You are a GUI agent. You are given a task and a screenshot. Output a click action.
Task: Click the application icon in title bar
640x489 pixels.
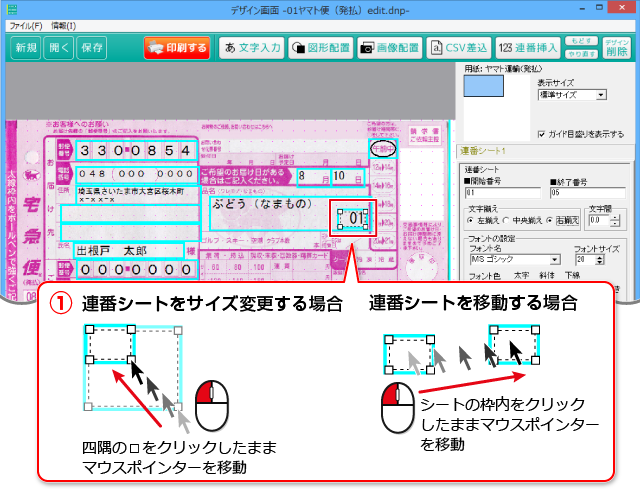[12, 9]
